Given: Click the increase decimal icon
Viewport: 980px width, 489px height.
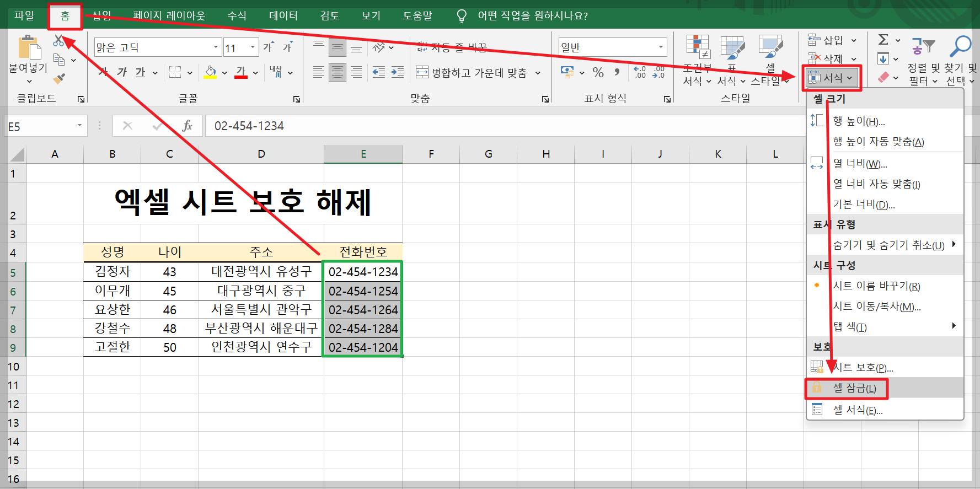Looking at the screenshot, I should tap(640, 72).
